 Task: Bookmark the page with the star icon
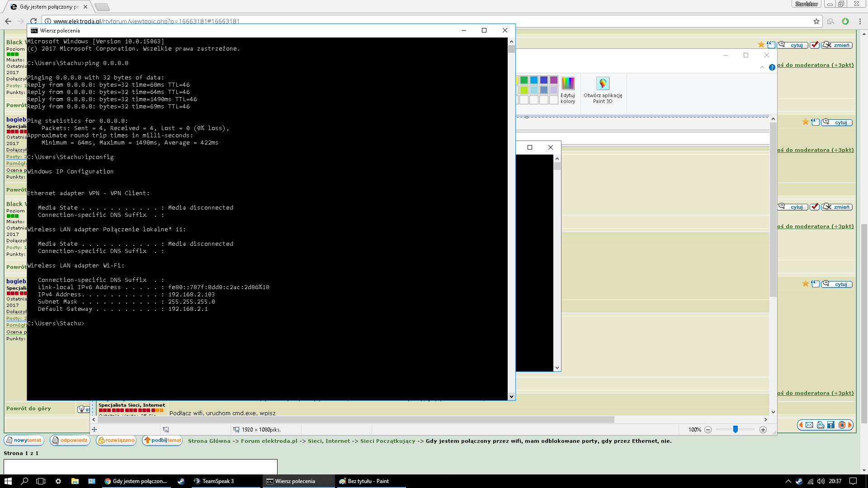coord(816,21)
